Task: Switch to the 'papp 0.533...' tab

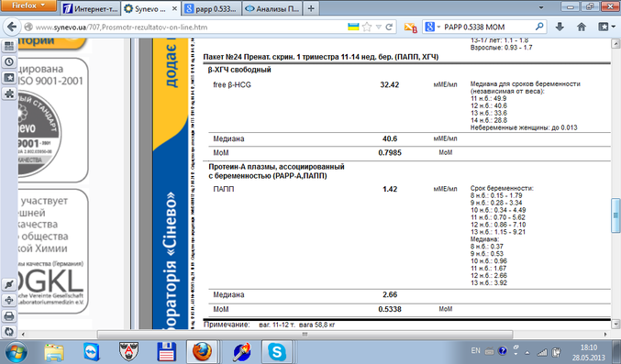Action: pyautogui.click(x=212, y=9)
